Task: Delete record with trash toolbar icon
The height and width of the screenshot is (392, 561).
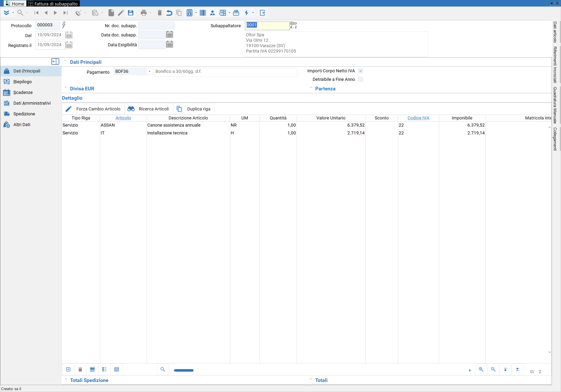Action: (160, 13)
